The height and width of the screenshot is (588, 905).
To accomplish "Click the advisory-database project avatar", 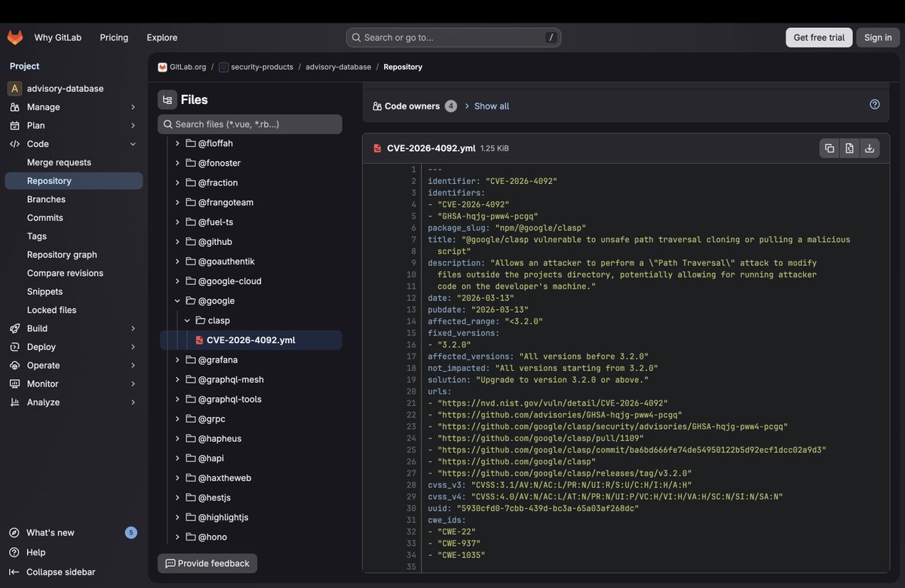I will click(14, 88).
